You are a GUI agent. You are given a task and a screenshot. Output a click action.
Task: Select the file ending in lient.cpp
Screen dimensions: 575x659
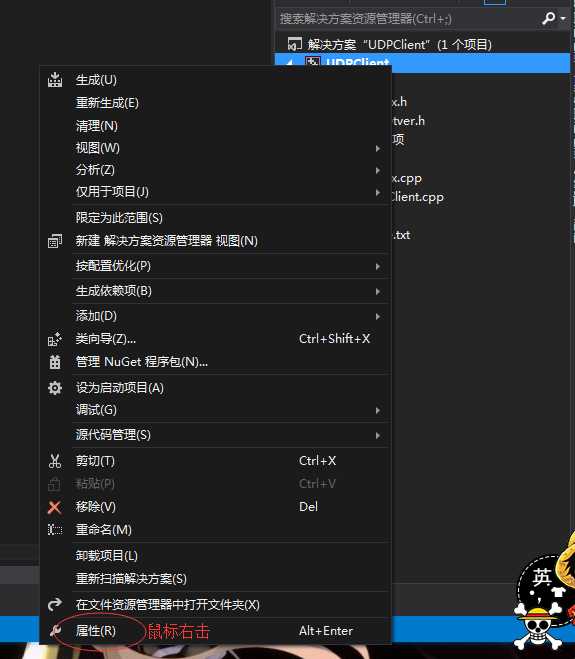[417, 197]
